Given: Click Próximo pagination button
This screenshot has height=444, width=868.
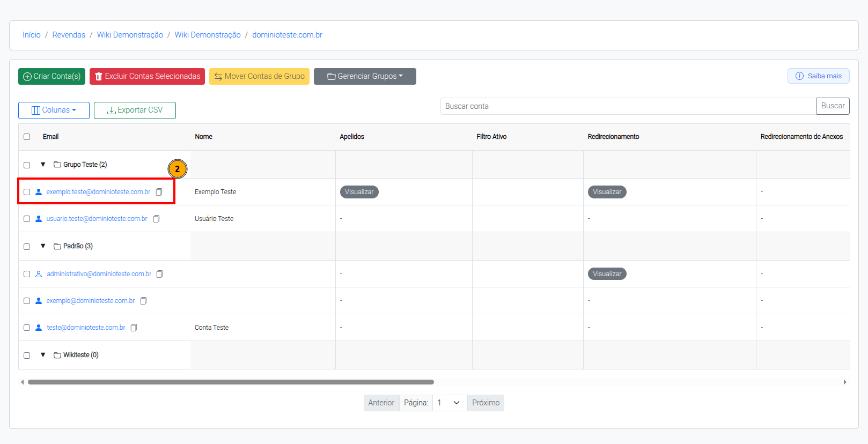Looking at the screenshot, I should pos(486,403).
